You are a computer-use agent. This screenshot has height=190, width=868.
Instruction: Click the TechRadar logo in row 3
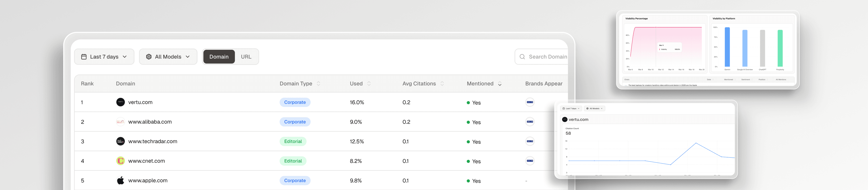[x=120, y=141]
